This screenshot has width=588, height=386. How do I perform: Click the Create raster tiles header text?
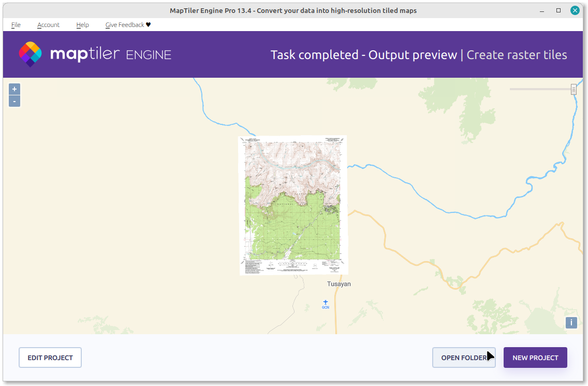(517, 55)
